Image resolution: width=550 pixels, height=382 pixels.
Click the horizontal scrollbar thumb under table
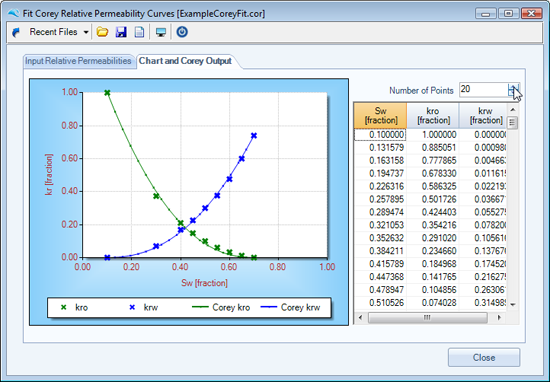427,318
